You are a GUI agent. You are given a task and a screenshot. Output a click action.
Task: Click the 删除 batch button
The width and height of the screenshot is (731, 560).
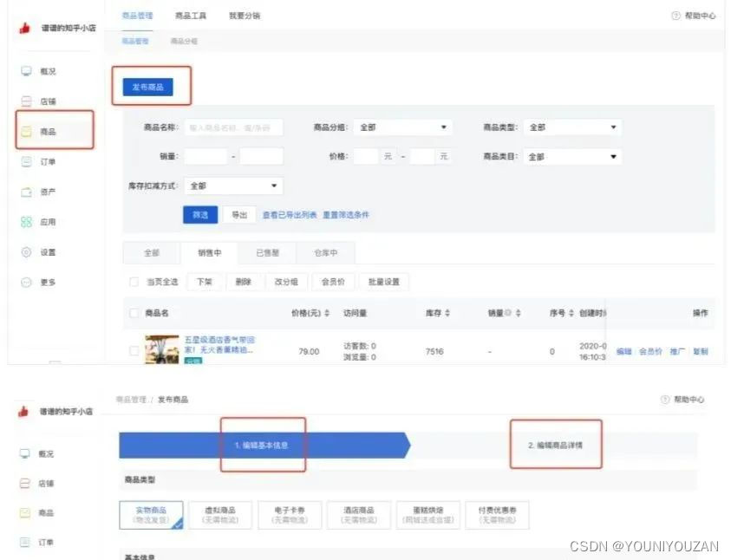244,282
